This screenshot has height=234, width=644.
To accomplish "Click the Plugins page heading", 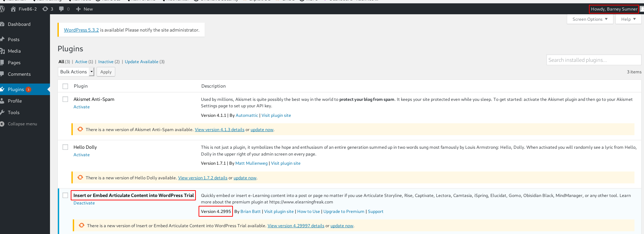I will click(70, 49).
